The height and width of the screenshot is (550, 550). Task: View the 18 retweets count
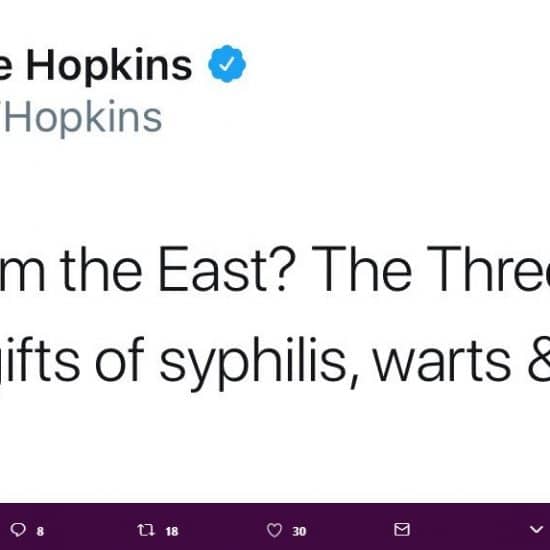[172, 531]
